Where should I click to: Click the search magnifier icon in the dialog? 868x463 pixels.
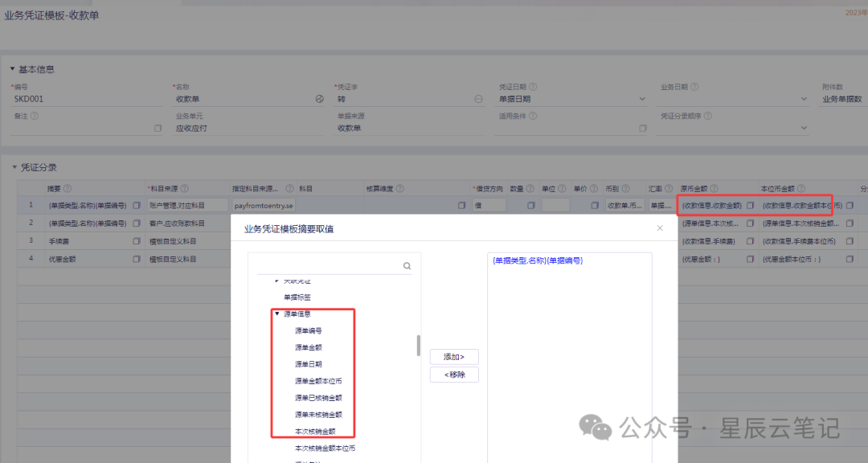tap(407, 266)
